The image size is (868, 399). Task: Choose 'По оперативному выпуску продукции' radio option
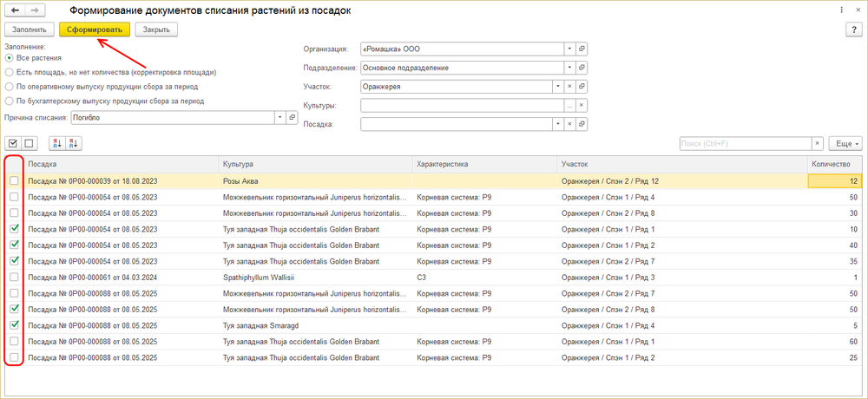coord(10,87)
